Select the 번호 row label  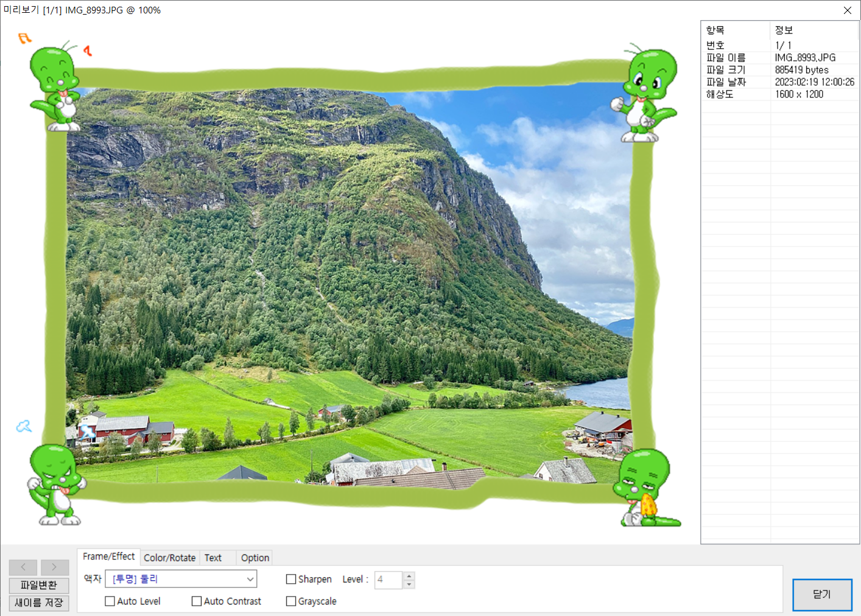coord(715,46)
